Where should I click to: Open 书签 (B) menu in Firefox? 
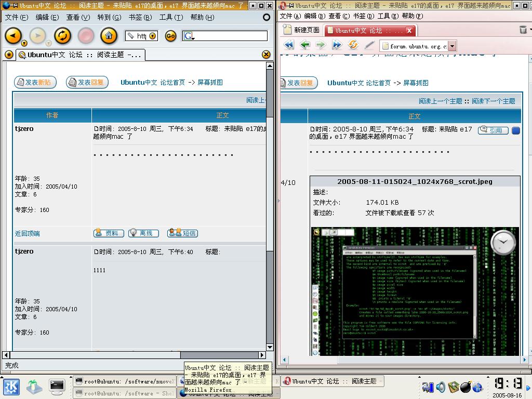[140, 17]
